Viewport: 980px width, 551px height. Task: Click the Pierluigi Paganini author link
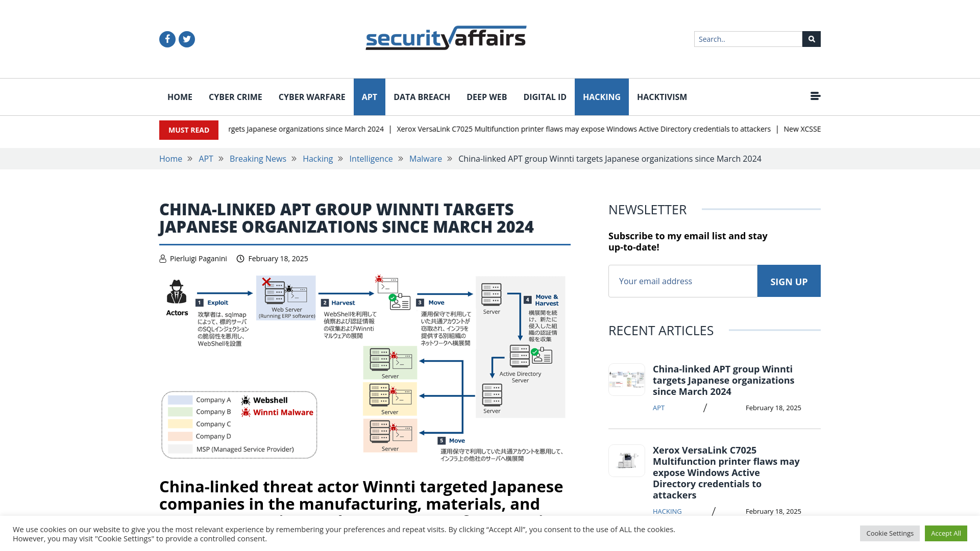[x=198, y=258]
